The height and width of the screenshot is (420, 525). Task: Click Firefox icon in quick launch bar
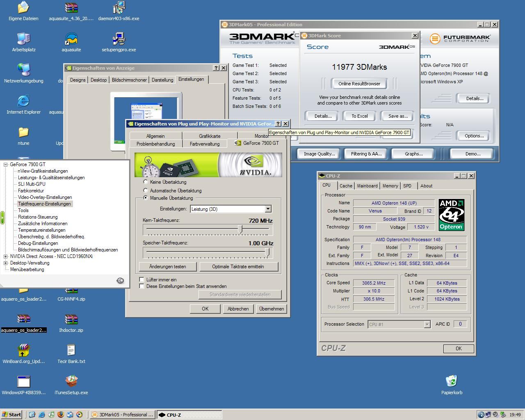click(61, 415)
